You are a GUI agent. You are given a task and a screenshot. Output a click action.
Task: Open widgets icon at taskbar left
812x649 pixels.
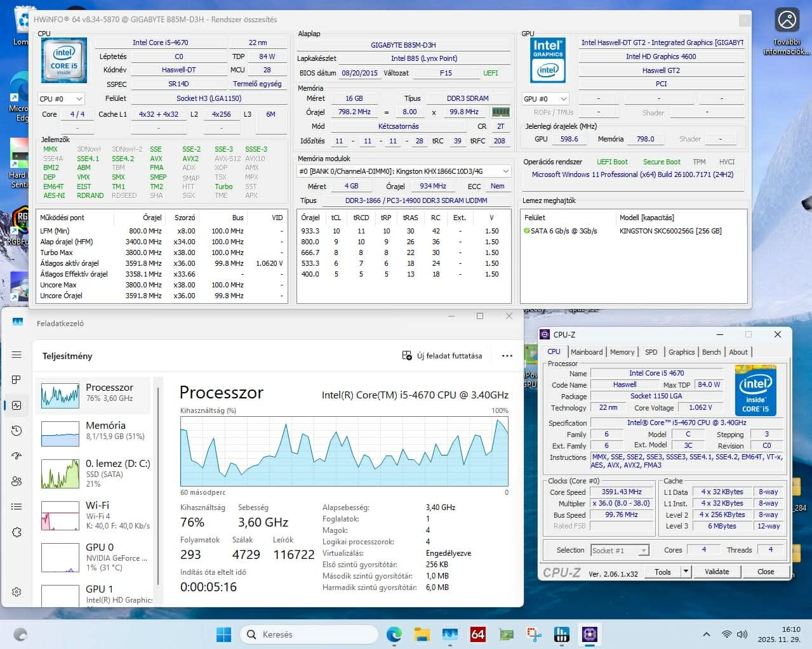tap(20, 634)
